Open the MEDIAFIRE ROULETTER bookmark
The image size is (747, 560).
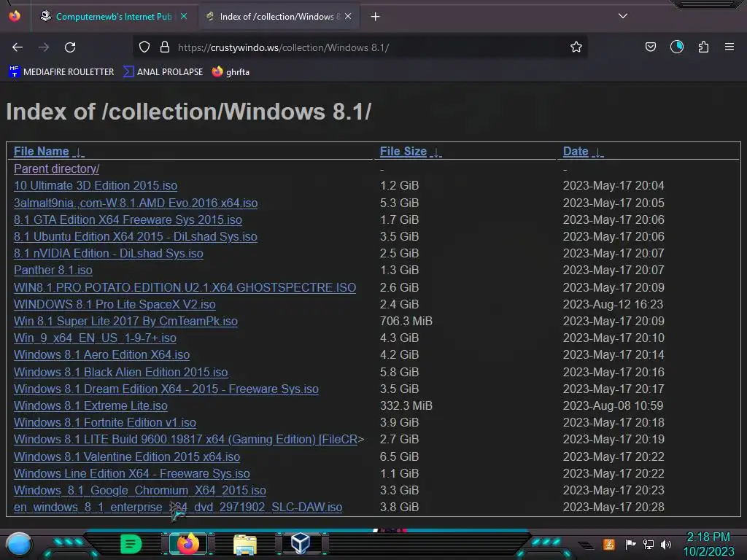61,72
